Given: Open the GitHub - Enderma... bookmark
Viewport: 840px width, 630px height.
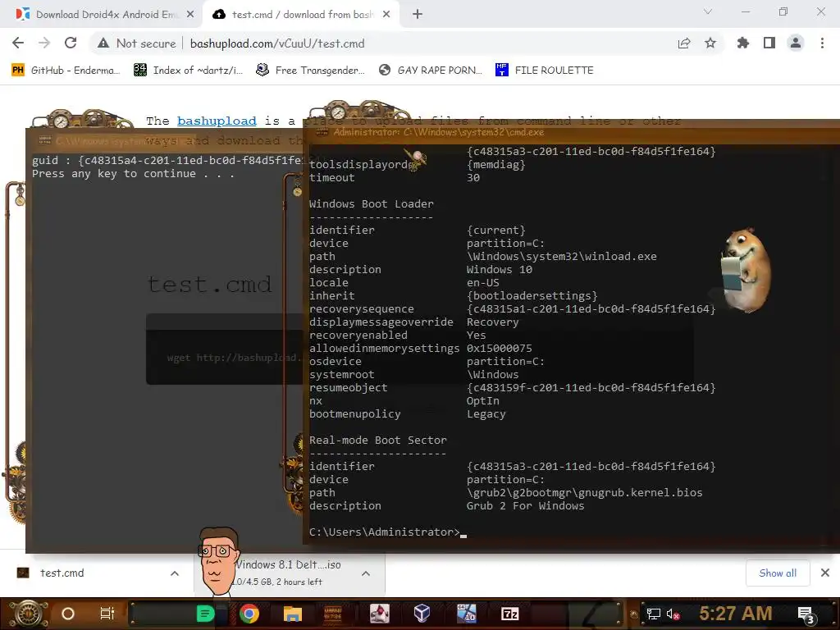Looking at the screenshot, I should click(x=66, y=71).
